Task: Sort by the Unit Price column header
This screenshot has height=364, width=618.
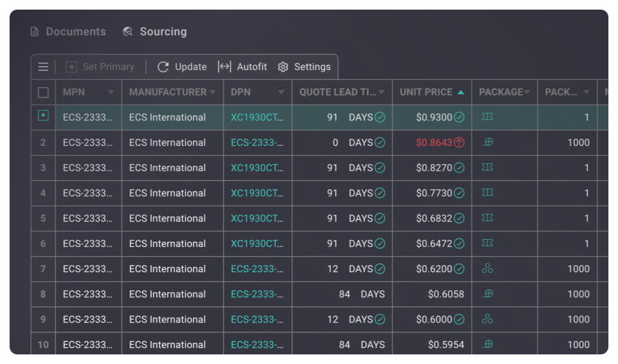Action: (x=426, y=92)
